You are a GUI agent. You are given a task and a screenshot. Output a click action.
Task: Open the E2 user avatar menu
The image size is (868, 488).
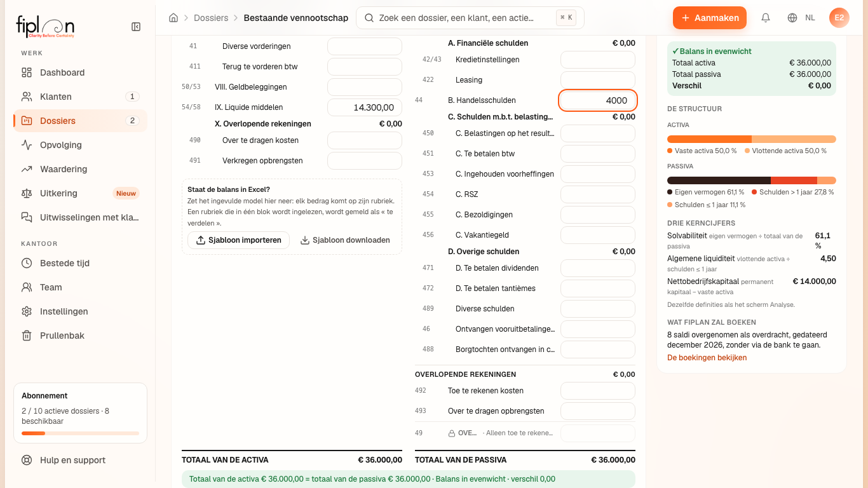pos(839,18)
